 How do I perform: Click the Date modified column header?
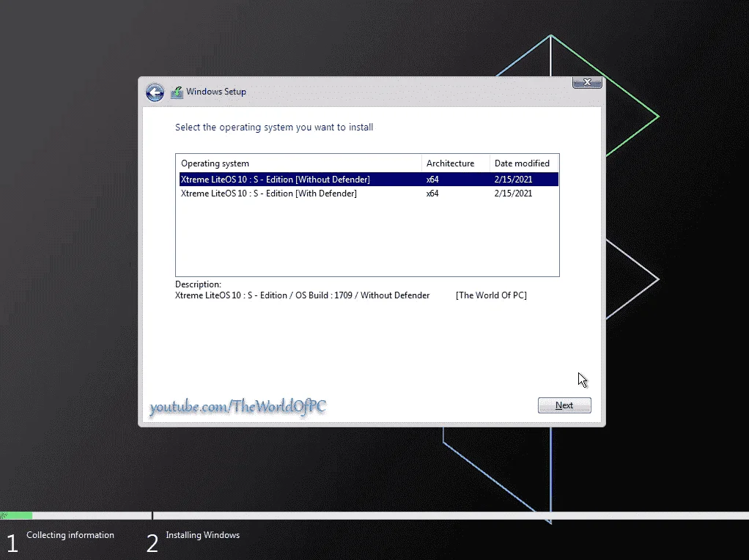[524, 163]
